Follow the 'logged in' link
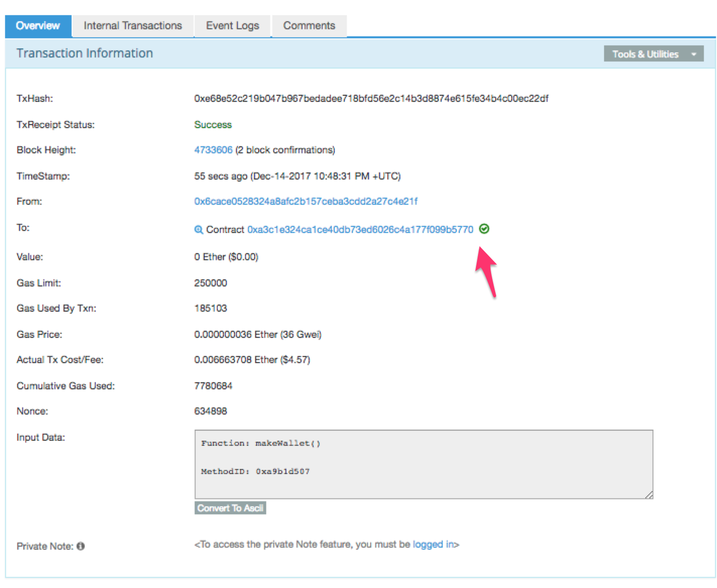This screenshot has height=588, width=717. tap(434, 544)
